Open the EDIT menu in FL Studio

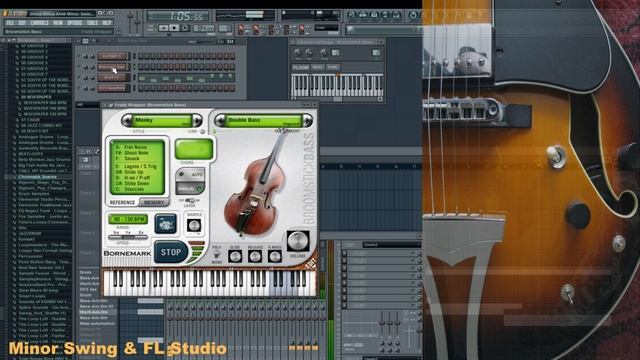coord(22,23)
